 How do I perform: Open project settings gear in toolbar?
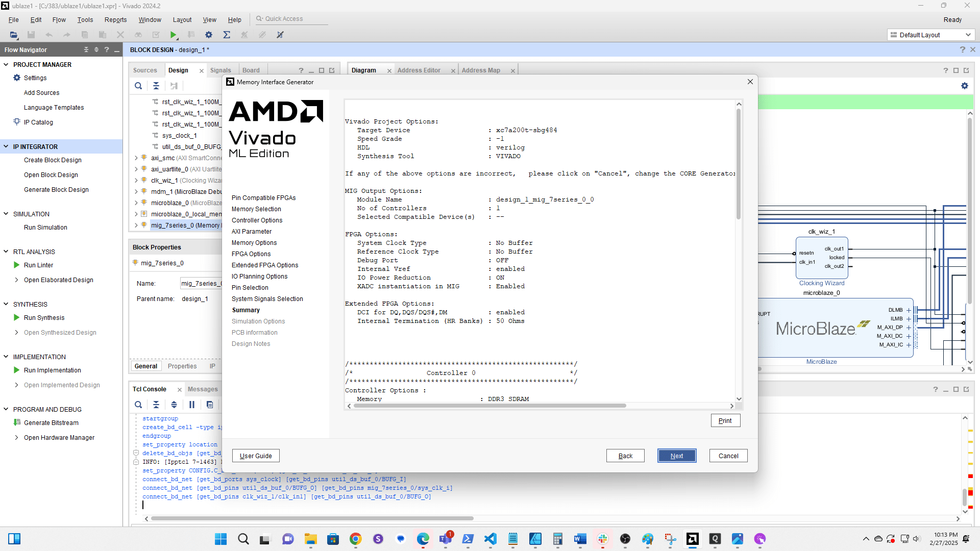(x=209, y=35)
